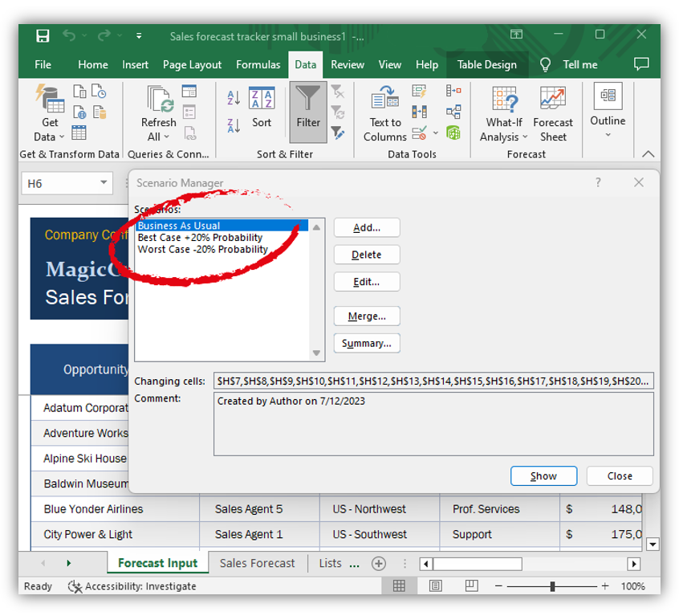679x616 pixels.
Task: Click the From Table/Range icon
Action: (x=79, y=133)
